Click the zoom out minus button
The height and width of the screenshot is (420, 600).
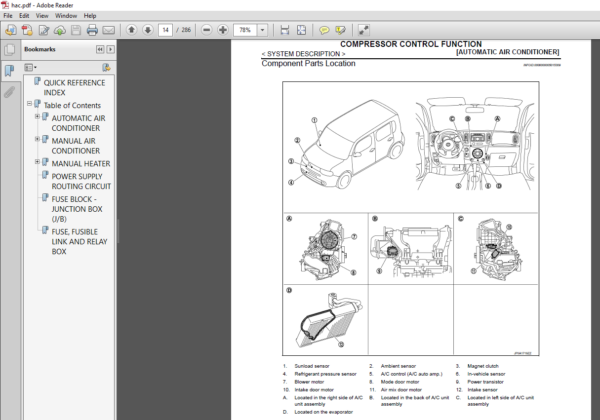pyautogui.click(x=207, y=30)
